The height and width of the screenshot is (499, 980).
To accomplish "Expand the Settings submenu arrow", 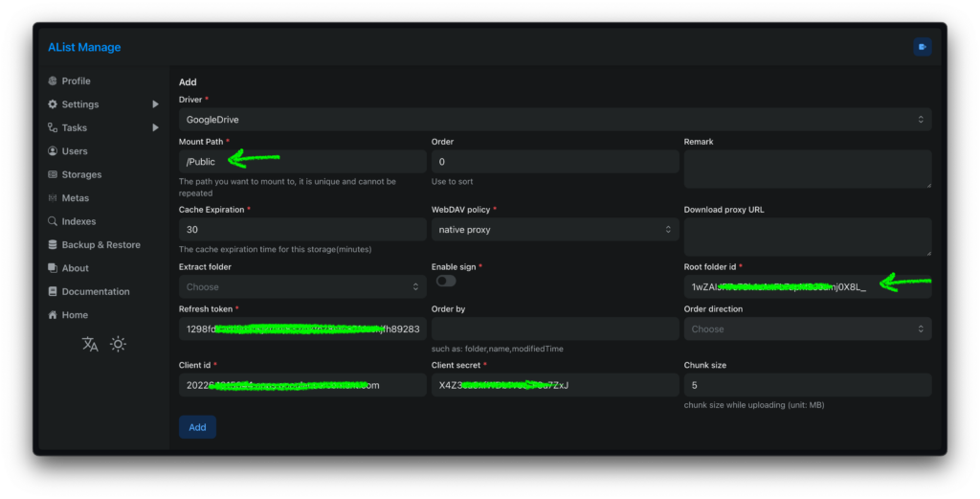I will [x=155, y=104].
